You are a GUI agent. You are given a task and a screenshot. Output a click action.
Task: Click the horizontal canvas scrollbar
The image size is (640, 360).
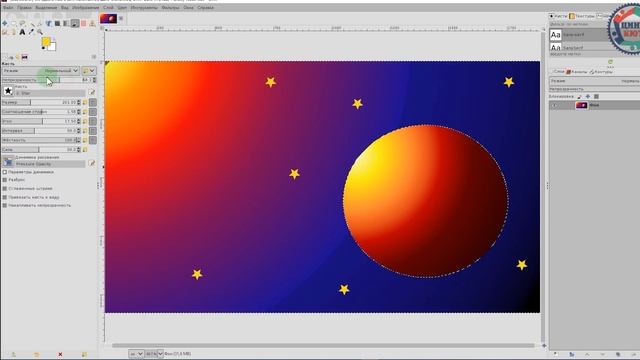point(323,345)
